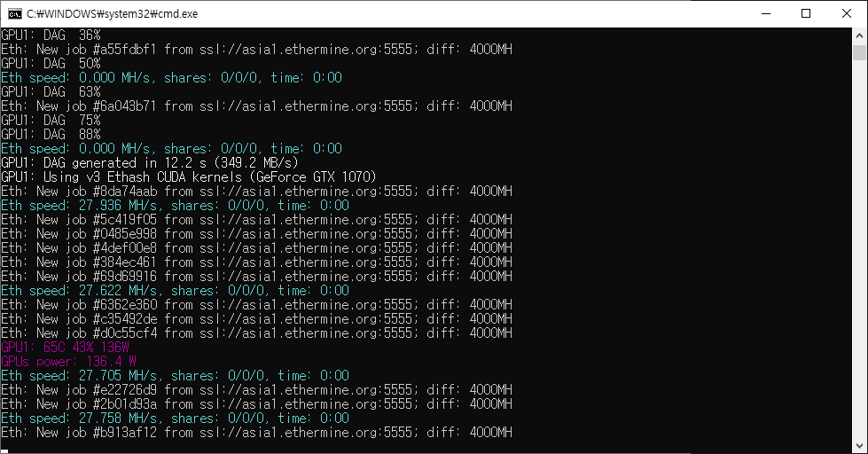Click the scrollbar up arrow
Screen dimensions: 868x454
(x=859, y=35)
